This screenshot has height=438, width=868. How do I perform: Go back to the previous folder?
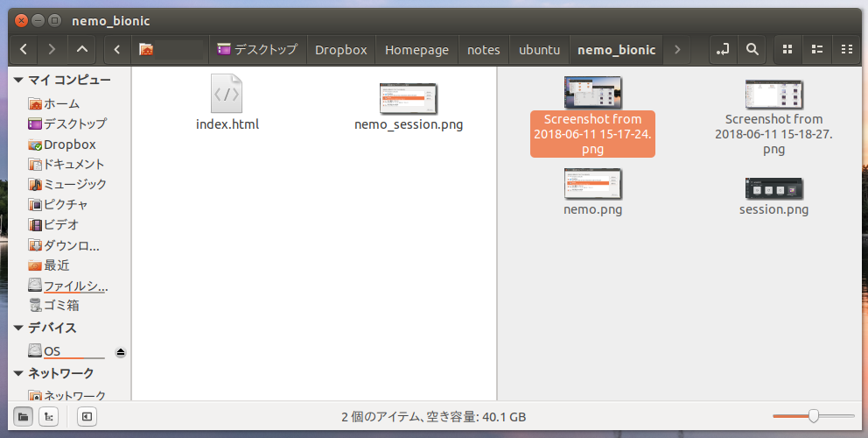point(24,49)
